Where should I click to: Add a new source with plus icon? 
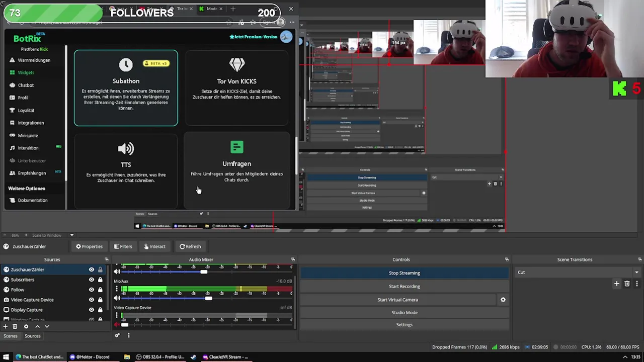pos(6,326)
